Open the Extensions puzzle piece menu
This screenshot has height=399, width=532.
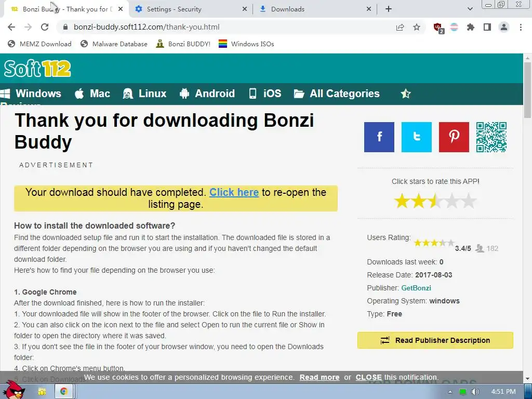pos(471,27)
